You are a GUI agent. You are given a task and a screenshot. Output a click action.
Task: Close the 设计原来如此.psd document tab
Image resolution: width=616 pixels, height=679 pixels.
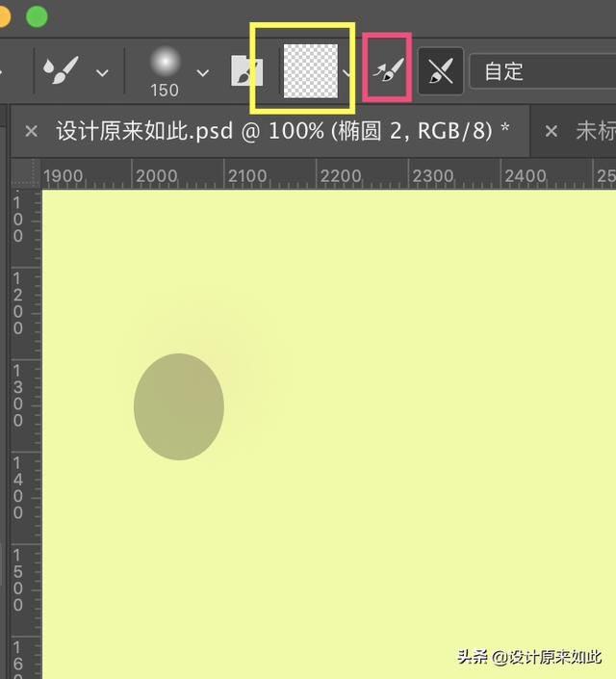pyautogui.click(x=31, y=131)
